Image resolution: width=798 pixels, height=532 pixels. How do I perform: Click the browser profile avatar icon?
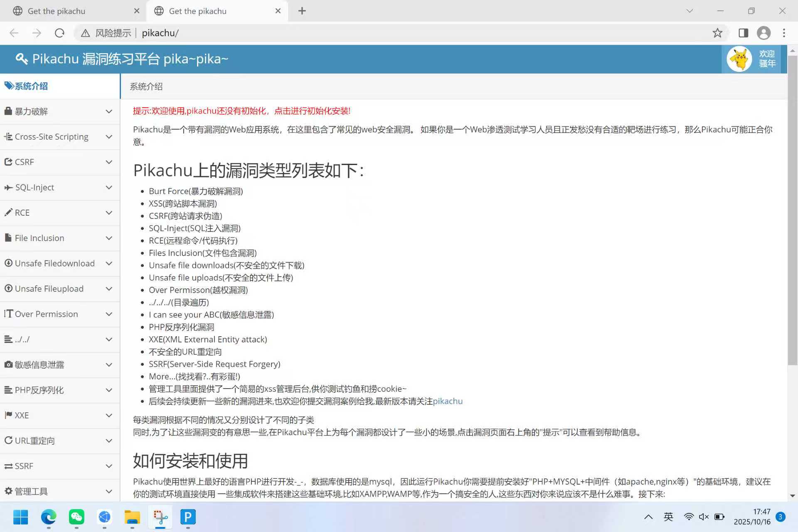(764, 33)
